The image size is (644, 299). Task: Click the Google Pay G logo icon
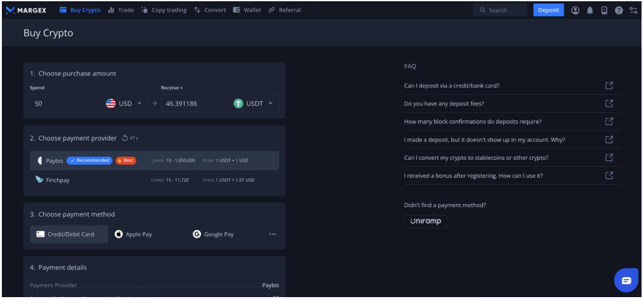pos(197,234)
